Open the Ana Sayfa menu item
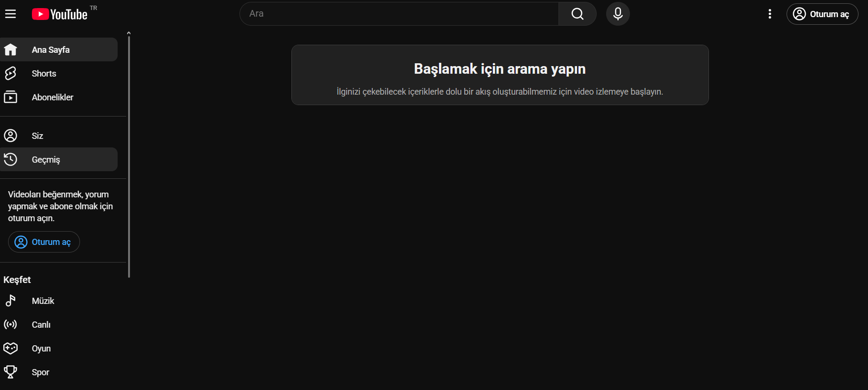868x390 pixels. click(x=59, y=49)
